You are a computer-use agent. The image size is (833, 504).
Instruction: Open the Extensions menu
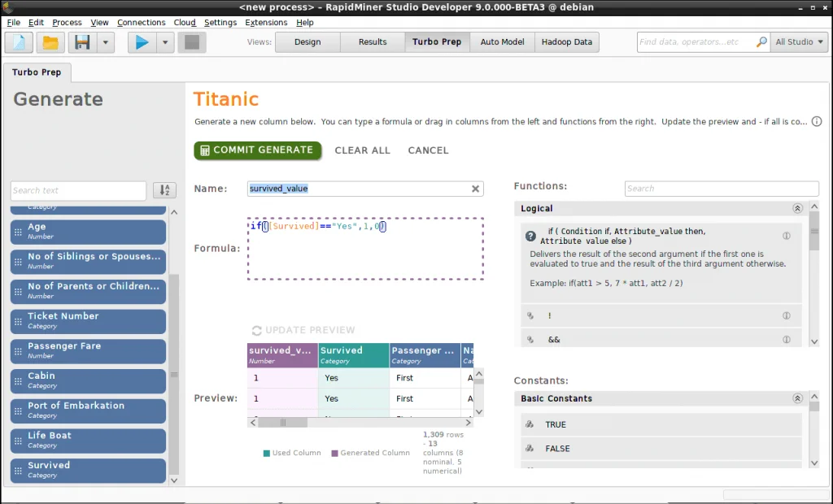266,22
